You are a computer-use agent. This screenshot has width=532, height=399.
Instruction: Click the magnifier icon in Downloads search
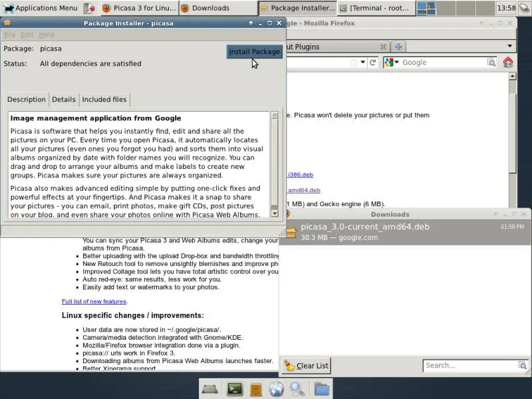coord(522,365)
